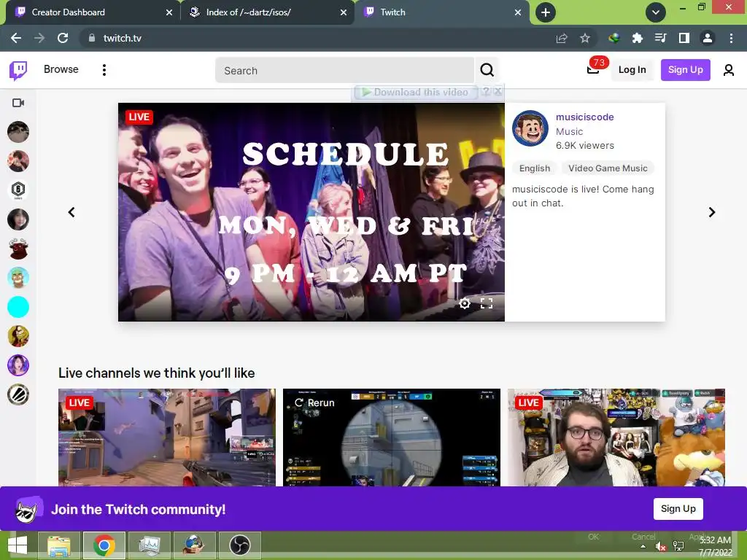Screen dimensions: 747x560
Task: Open the Chrome extensions puzzle icon
Action: pyautogui.click(x=637, y=38)
